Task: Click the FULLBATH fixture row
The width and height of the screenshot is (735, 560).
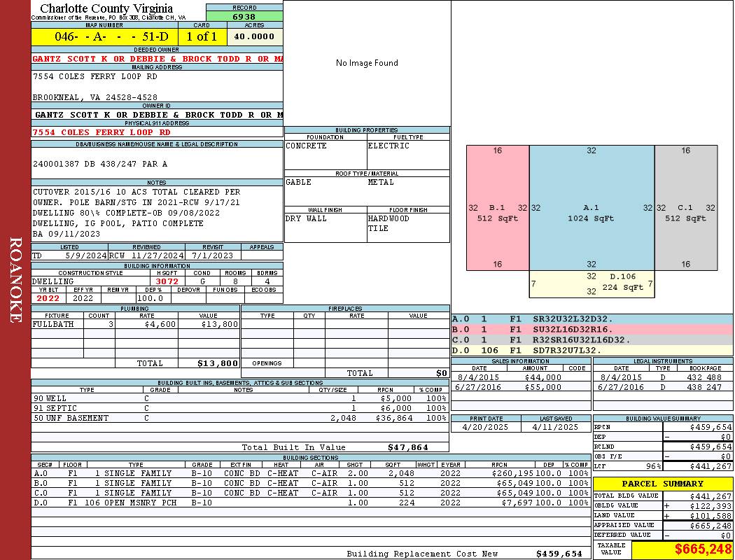Action: pyautogui.click(x=136, y=324)
